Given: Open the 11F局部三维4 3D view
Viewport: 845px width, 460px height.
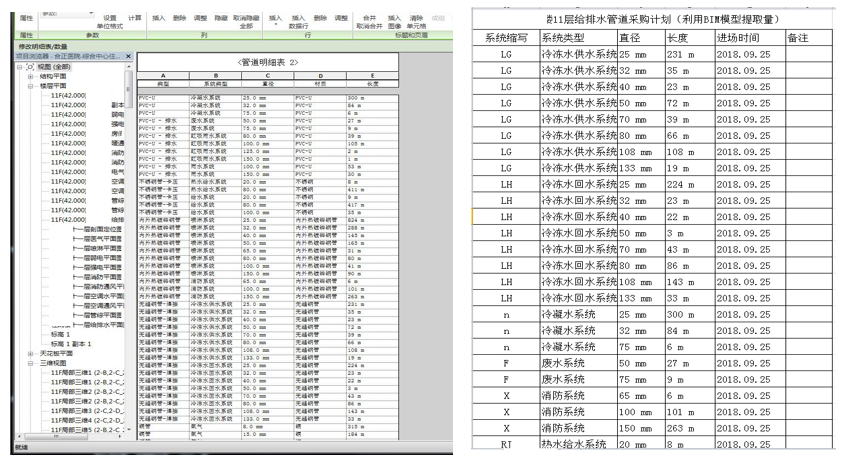Looking at the screenshot, I should tap(87, 420).
